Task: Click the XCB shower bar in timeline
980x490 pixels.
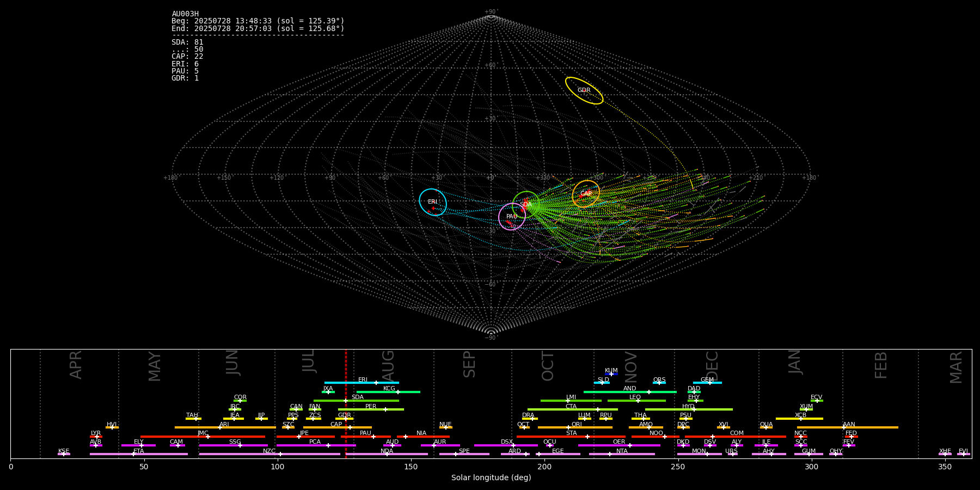Action: (x=799, y=419)
